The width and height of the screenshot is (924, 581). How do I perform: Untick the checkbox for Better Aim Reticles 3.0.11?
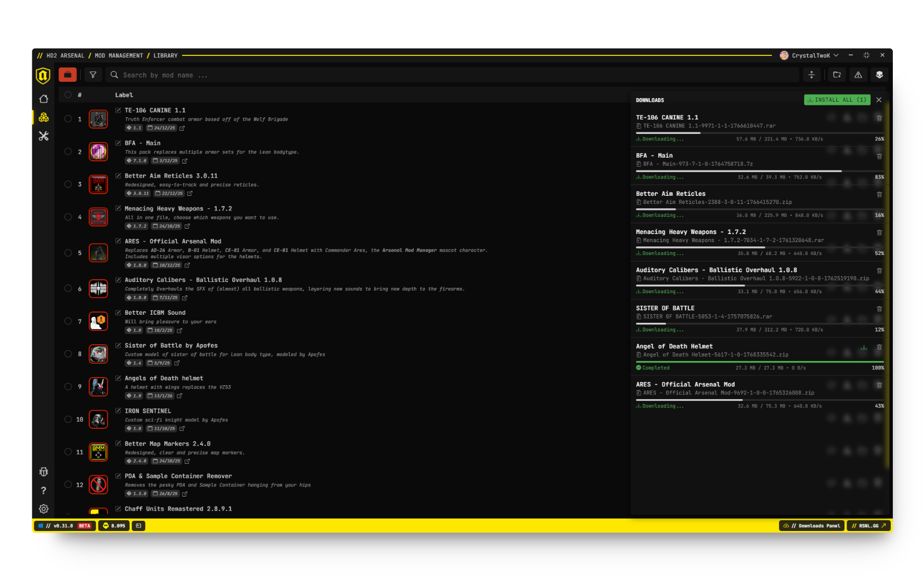(x=119, y=175)
